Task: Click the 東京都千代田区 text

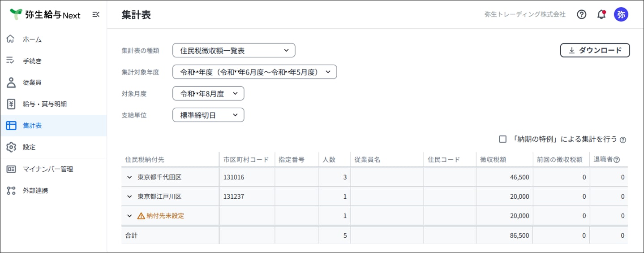Action: coord(159,177)
